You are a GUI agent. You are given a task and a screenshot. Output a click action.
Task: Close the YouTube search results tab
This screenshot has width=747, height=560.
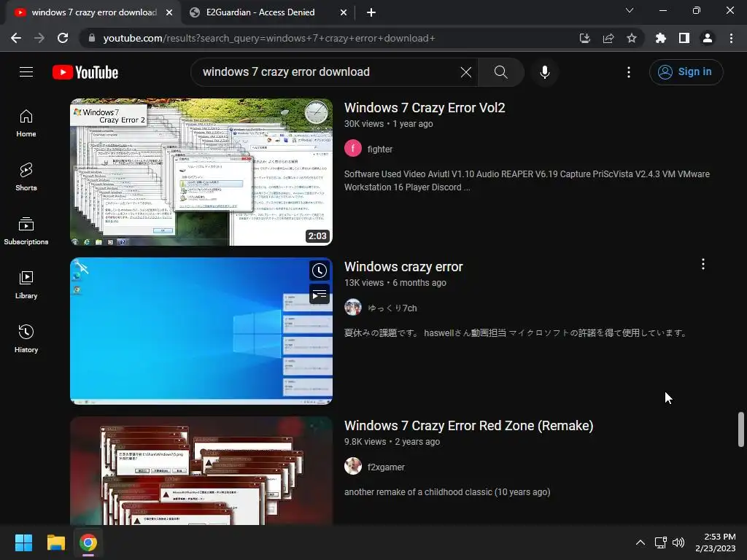click(169, 12)
